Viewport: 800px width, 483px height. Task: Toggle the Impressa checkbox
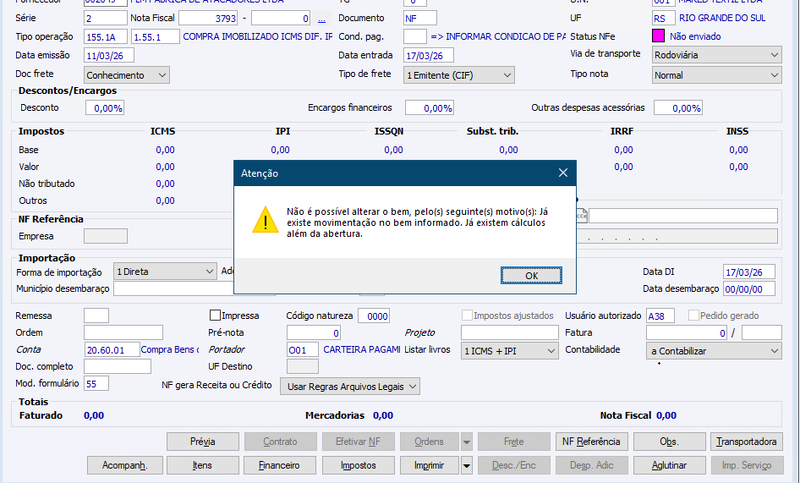point(215,315)
